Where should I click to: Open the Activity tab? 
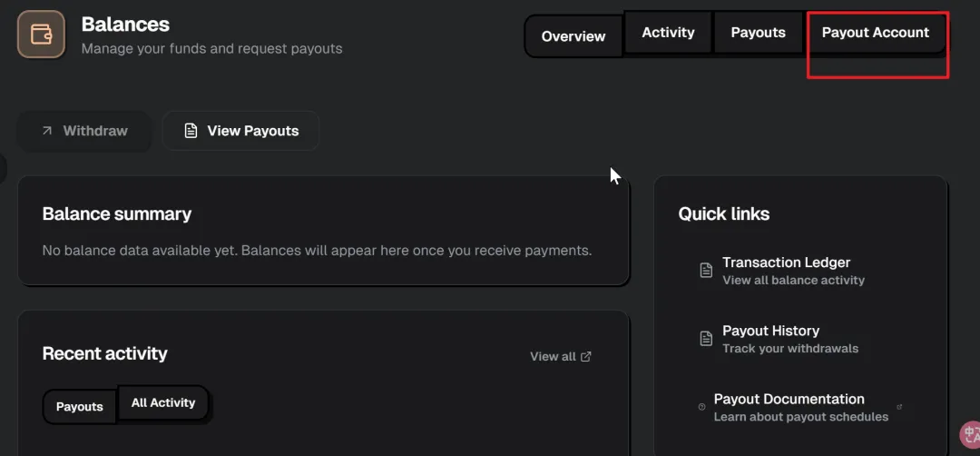tap(668, 33)
